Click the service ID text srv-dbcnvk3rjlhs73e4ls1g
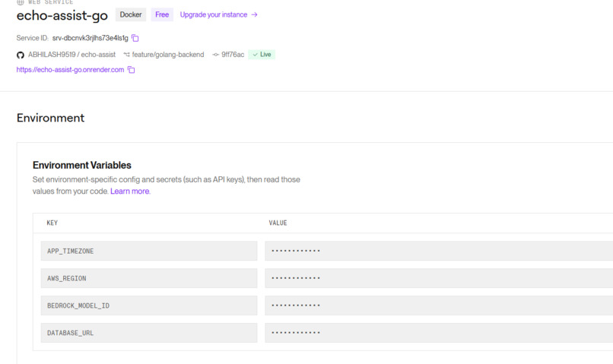613x364 pixels. point(91,38)
